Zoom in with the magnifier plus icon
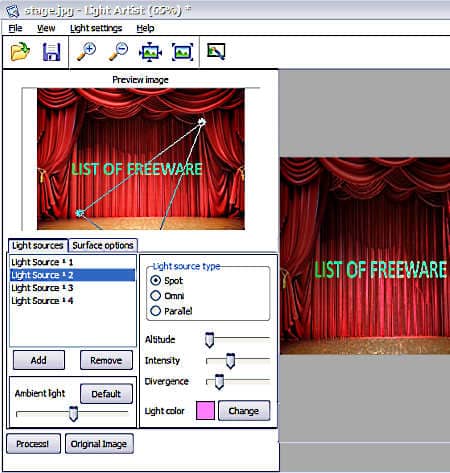 click(x=86, y=52)
